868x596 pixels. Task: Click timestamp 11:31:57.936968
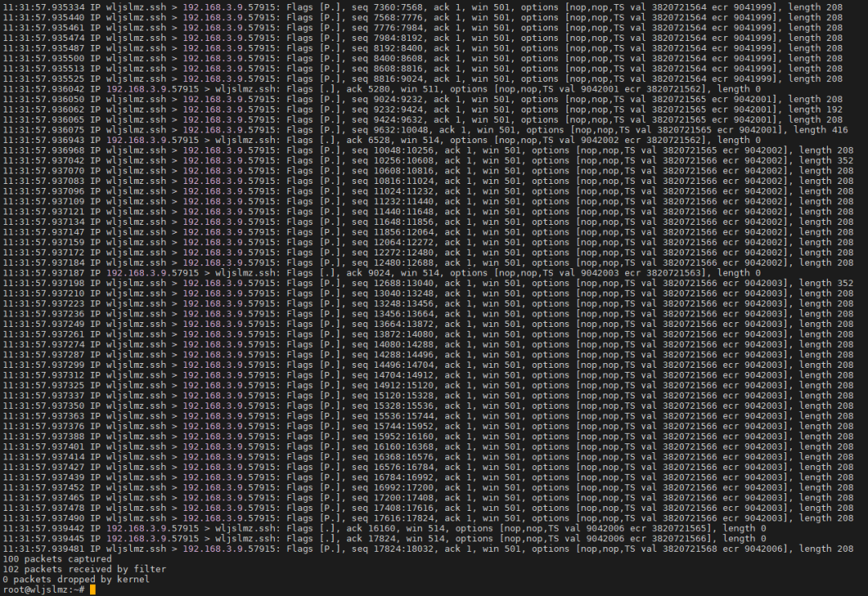click(43, 150)
